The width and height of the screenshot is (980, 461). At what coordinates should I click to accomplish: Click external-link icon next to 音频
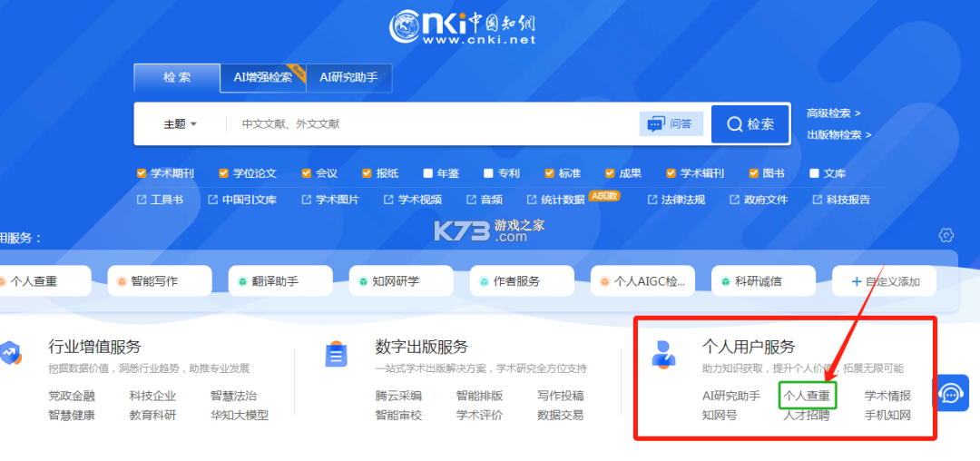(x=471, y=200)
